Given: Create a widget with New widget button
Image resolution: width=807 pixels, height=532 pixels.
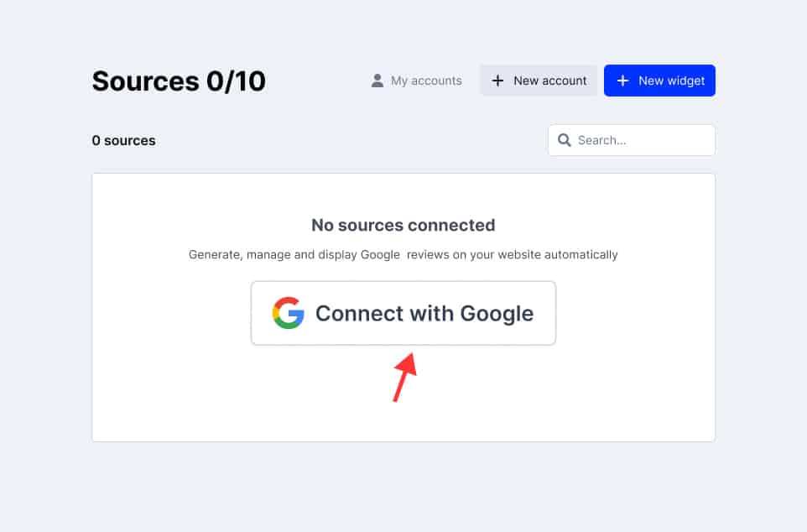Looking at the screenshot, I should coord(659,81).
